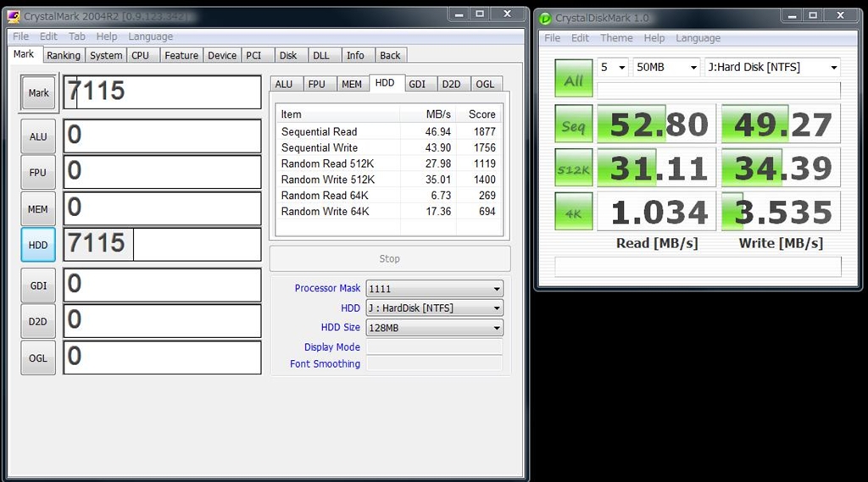The width and height of the screenshot is (868, 482).
Task: Click the 4K write result 3.535
Action: [x=781, y=212]
